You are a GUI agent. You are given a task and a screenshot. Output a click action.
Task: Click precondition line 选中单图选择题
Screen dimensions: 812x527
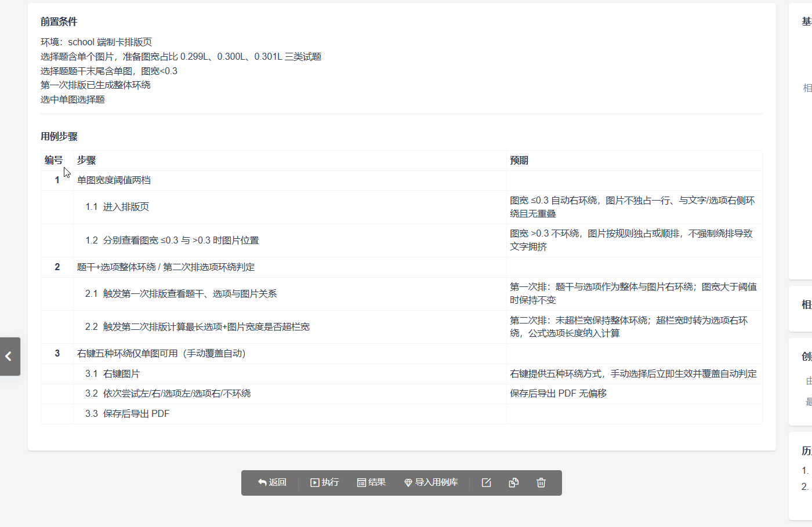pyautogui.click(x=72, y=100)
